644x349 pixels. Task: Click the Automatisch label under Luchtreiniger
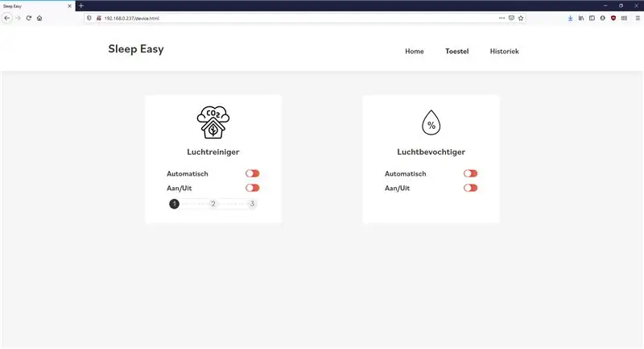pyautogui.click(x=188, y=174)
